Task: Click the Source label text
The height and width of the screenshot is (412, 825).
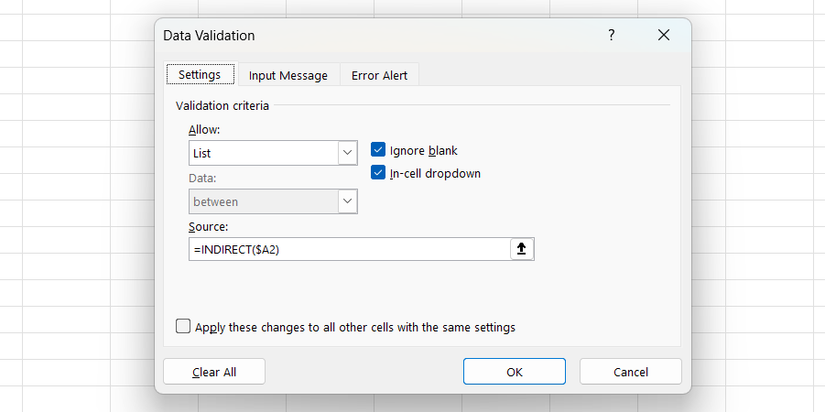Action: pos(208,227)
